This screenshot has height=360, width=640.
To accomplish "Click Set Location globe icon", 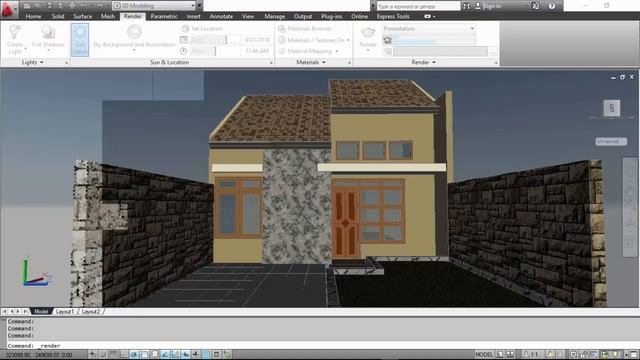I will coord(185,29).
